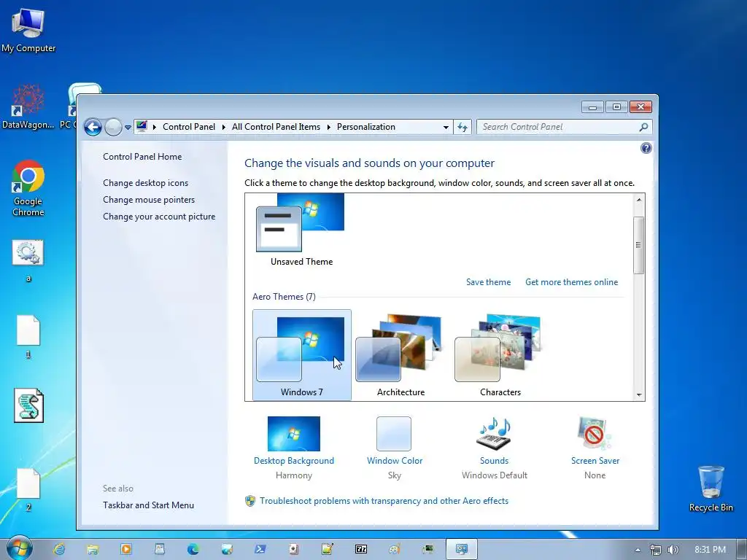Open the address bar history dropdown
Image resolution: width=747 pixels, height=560 pixels.
[446, 127]
